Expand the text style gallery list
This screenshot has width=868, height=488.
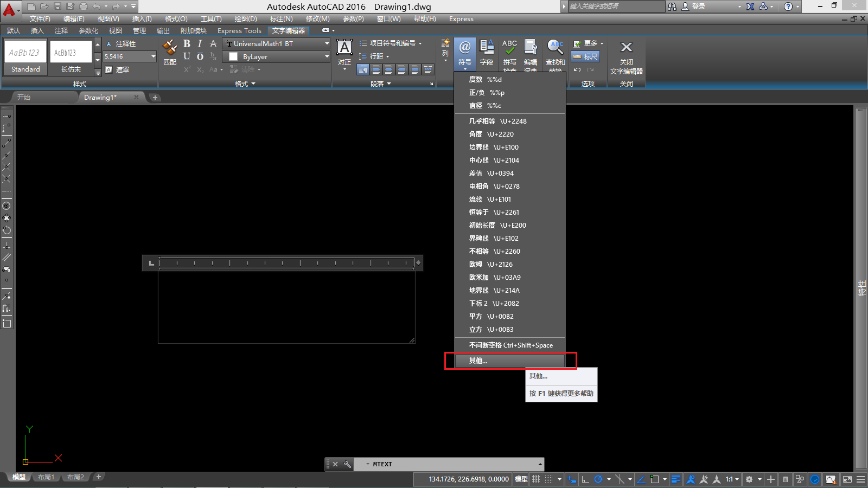click(98, 72)
